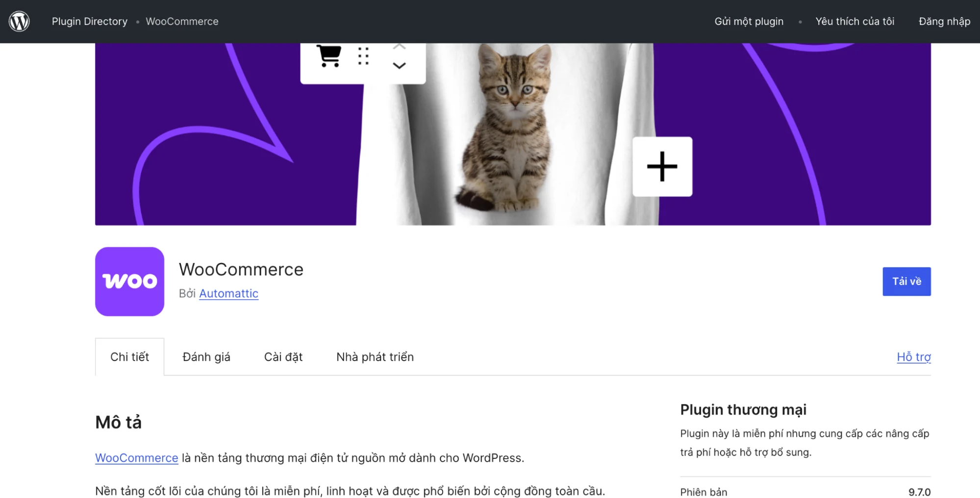
Task: Open the WooCommerce link in description
Action: click(x=136, y=458)
